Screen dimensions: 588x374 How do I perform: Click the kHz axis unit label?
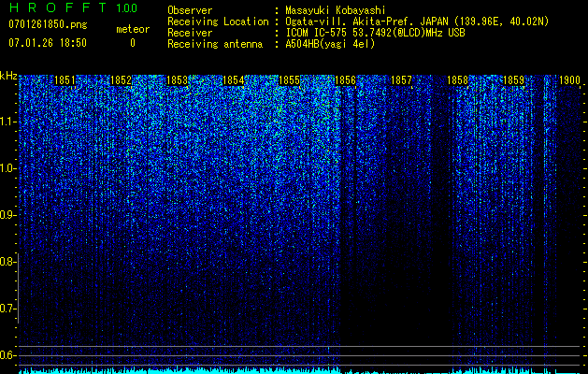(8, 76)
